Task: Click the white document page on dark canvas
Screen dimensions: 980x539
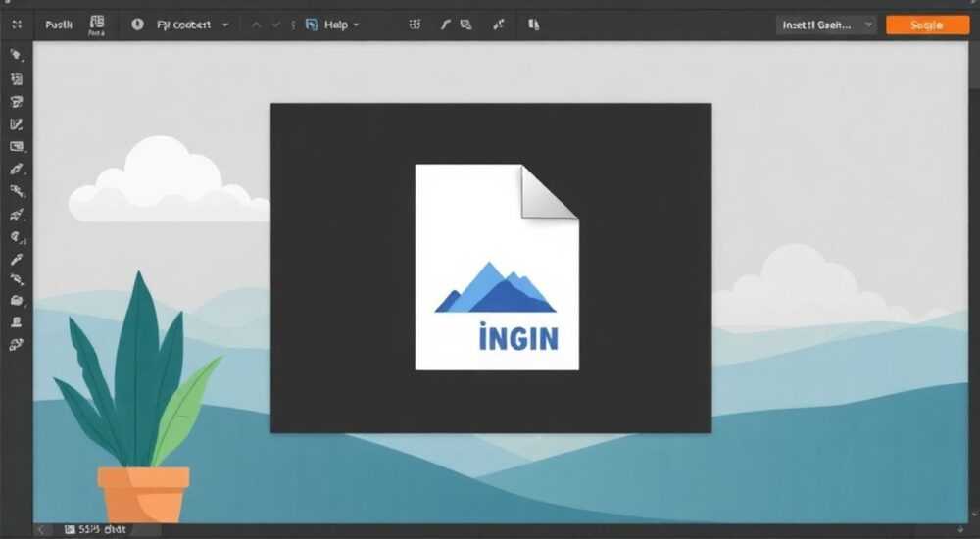Action: [497, 267]
